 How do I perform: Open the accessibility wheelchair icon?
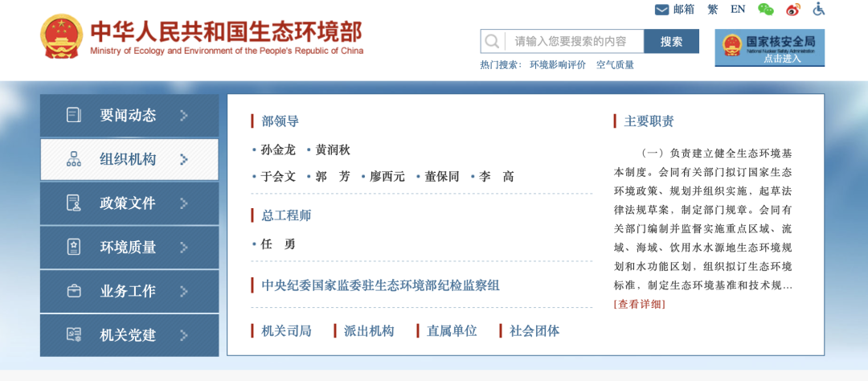click(819, 10)
